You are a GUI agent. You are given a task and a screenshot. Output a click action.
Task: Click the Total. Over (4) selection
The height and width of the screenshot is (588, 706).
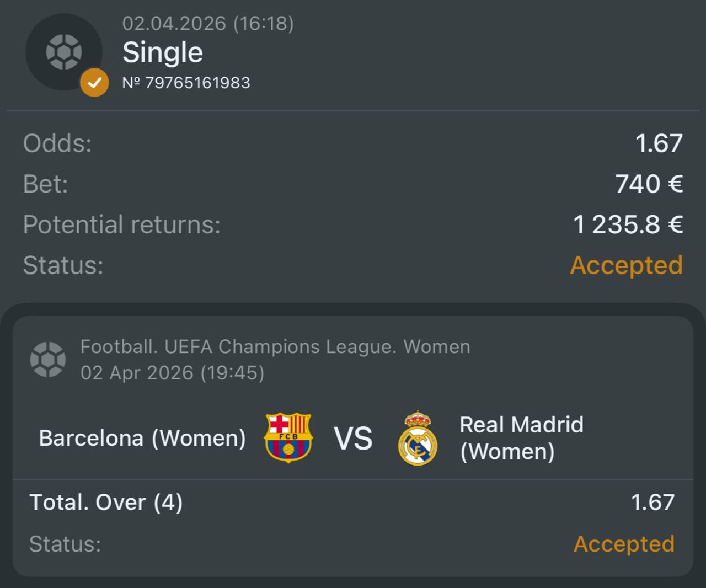(x=106, y=503)
